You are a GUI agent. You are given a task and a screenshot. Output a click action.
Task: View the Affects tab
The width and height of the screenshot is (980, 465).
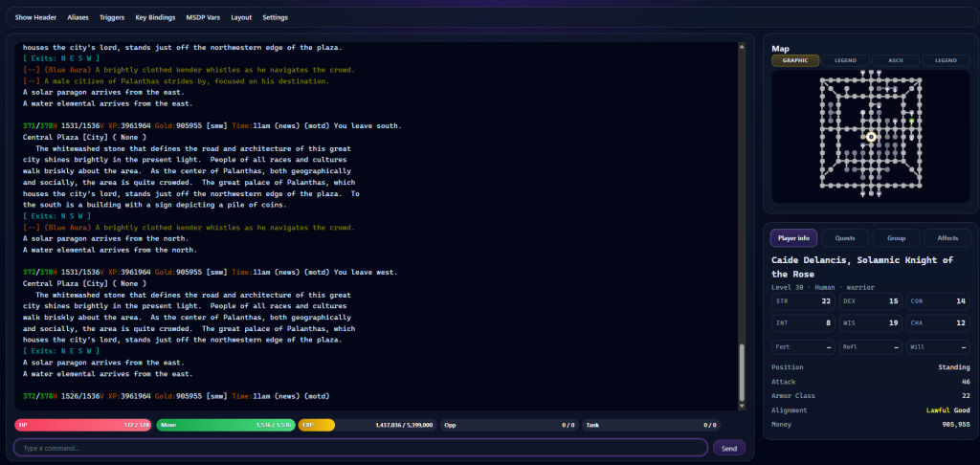point(947,238)
